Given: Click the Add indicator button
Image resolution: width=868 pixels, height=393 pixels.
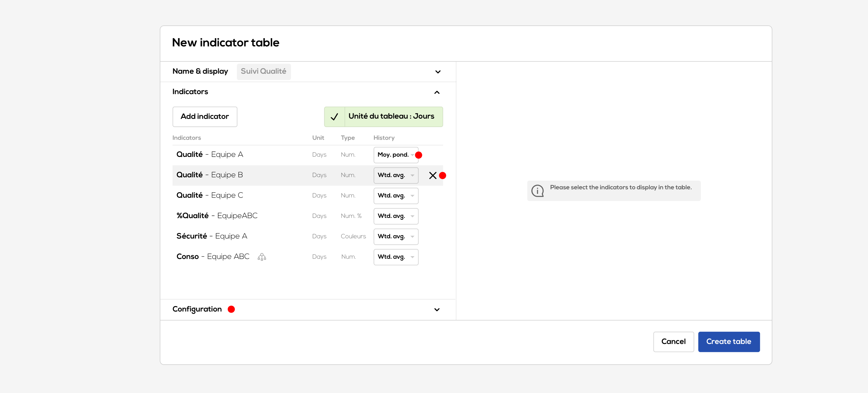Looking at the screenshot, I should click(x=205, y=117).
